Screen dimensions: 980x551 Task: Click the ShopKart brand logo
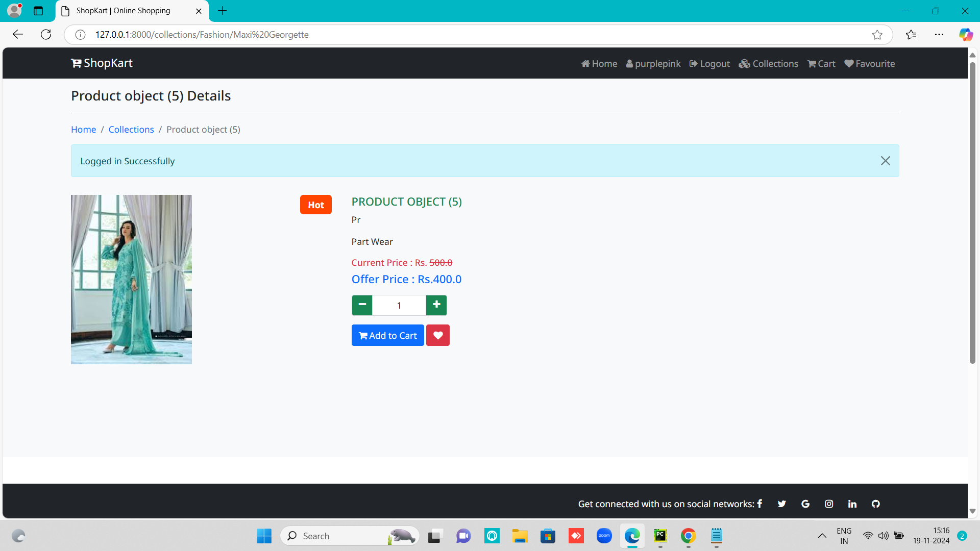(102, 63)
